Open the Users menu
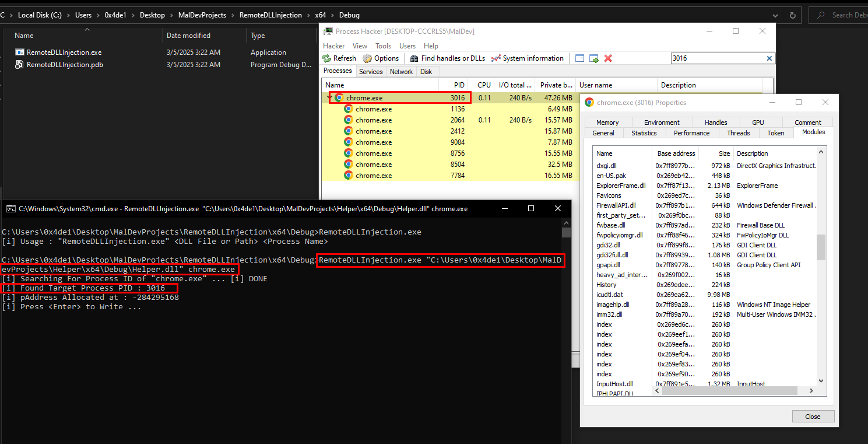Image resolution: width=868 pixels, height=444 pixels. [407, 46]
